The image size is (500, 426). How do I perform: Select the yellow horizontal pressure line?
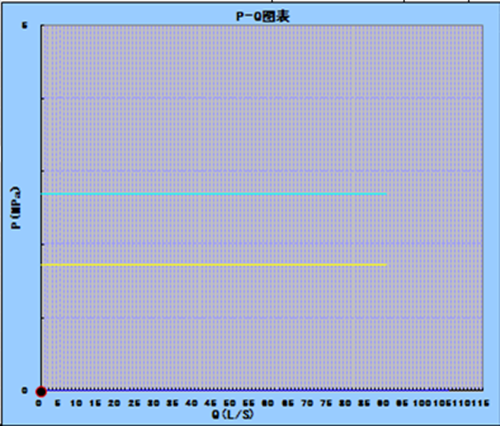[214, 265]
